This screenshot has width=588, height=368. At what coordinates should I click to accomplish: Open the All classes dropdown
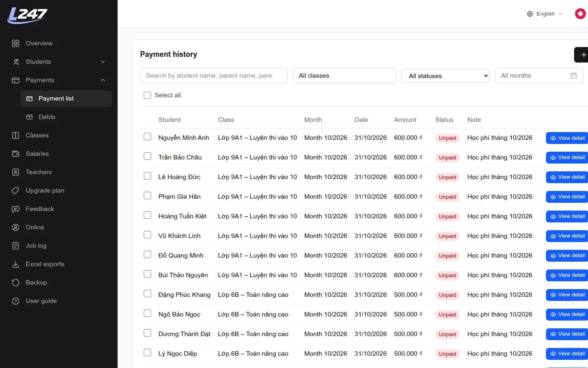point(345,76)
